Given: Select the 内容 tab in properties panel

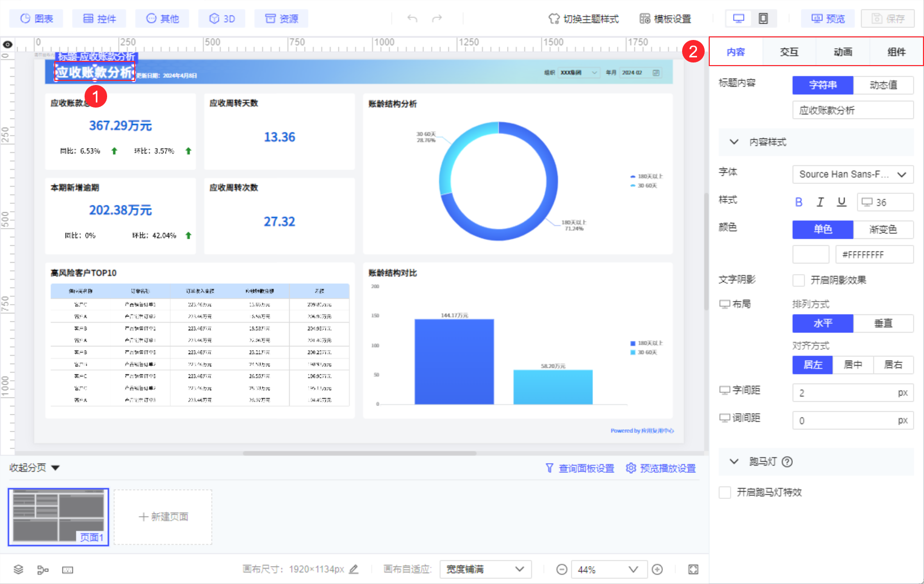Looking at the screenshot, I should tap(736, 52).
